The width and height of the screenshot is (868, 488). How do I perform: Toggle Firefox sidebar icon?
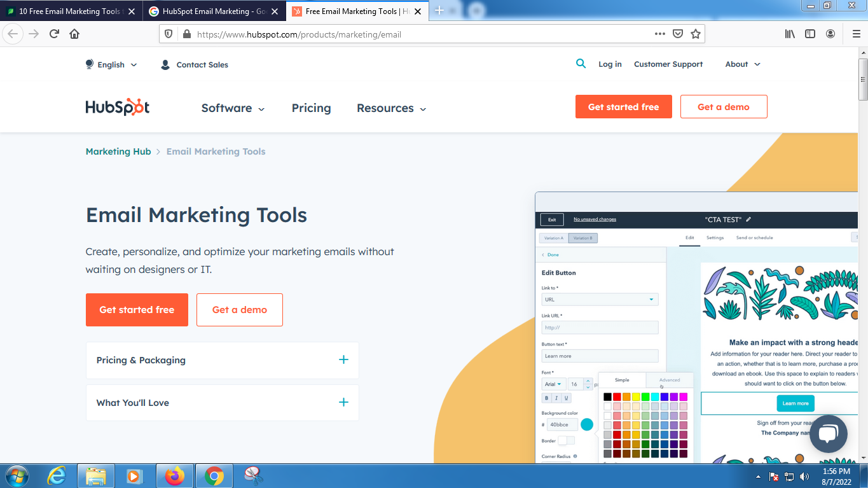tap(810, 34)
